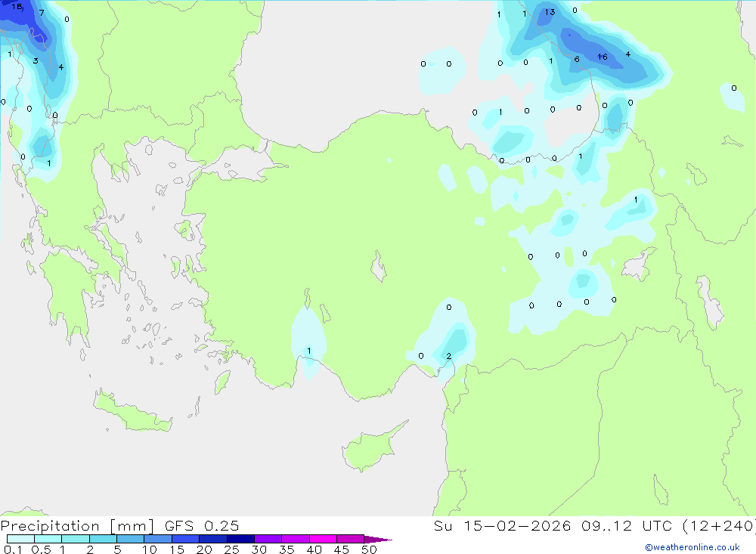Click the 0.5–1 mm legend swatch
The image size is (756, 554).
[48, 539]
